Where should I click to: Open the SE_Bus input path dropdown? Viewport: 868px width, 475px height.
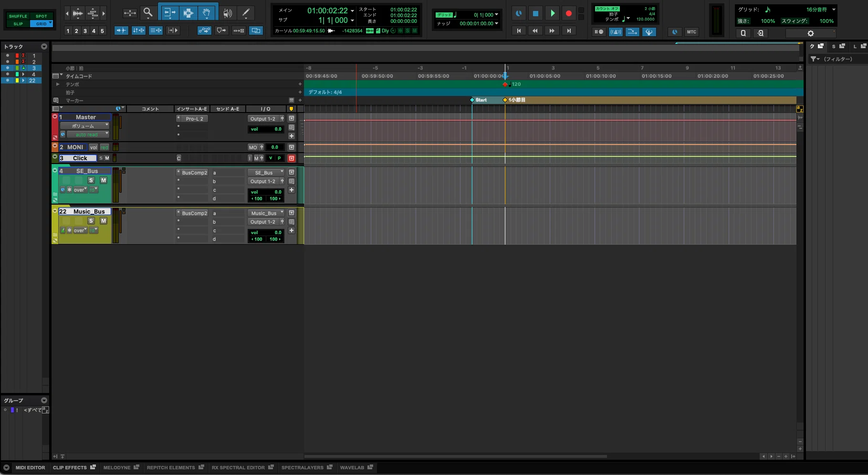coord(266,173)
